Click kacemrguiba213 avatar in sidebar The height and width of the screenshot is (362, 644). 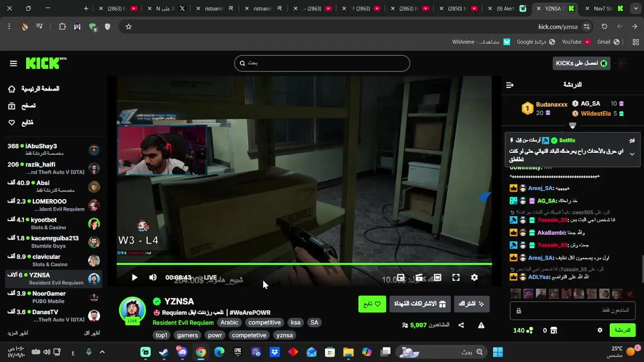[94, 242]
